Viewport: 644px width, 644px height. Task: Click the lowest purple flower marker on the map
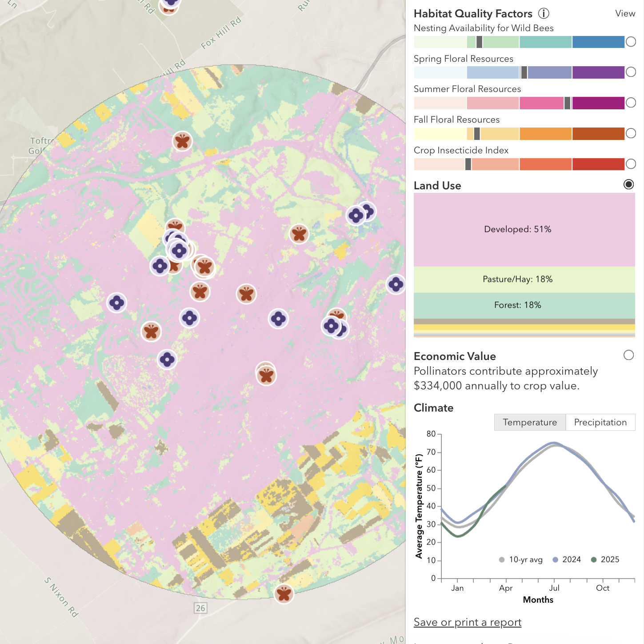coord(167,359)
